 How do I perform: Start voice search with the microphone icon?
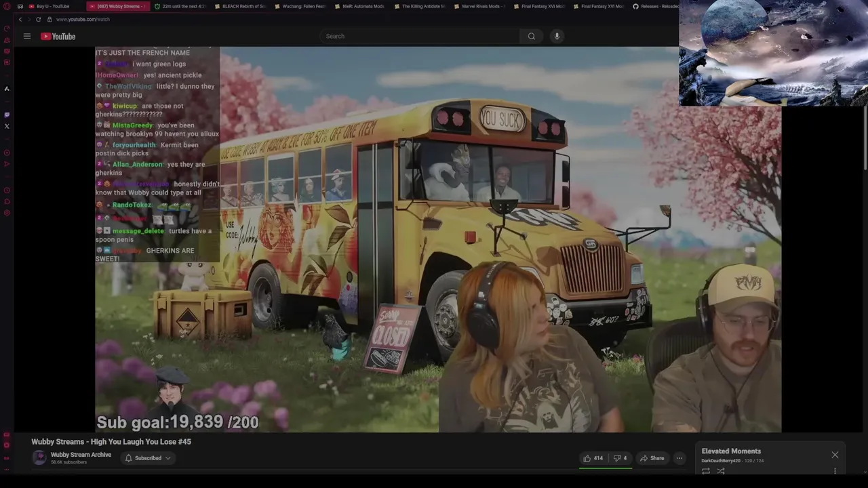coord(557,36)
